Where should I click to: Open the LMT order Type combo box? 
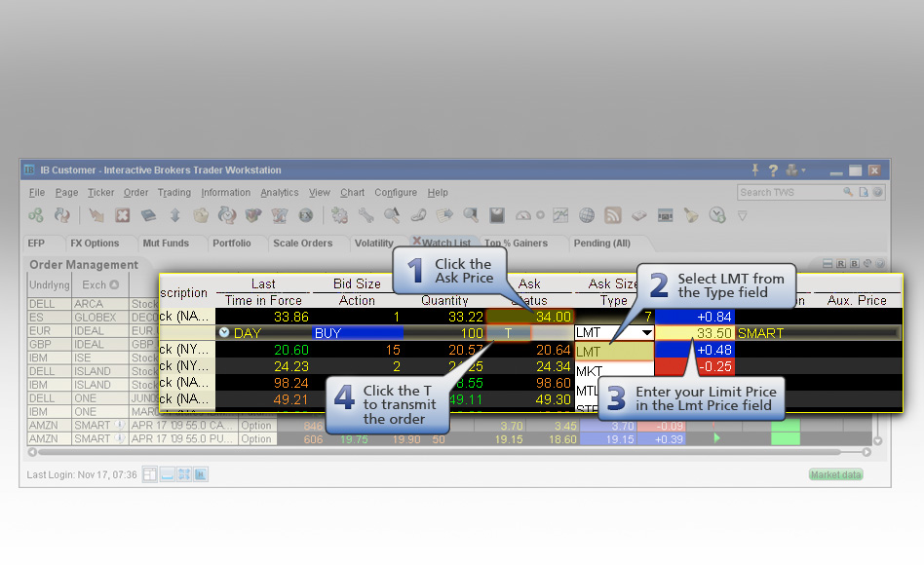pyautogui.click(x=614, y=333)
